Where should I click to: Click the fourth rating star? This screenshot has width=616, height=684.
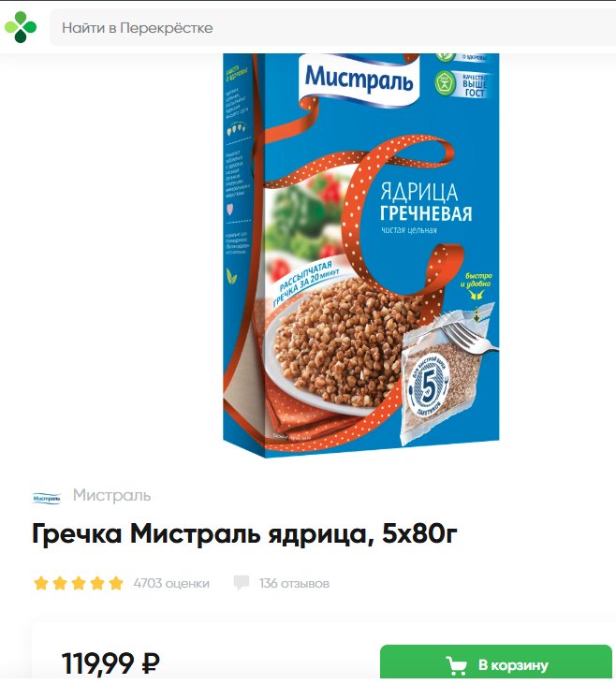coord(97,583)
